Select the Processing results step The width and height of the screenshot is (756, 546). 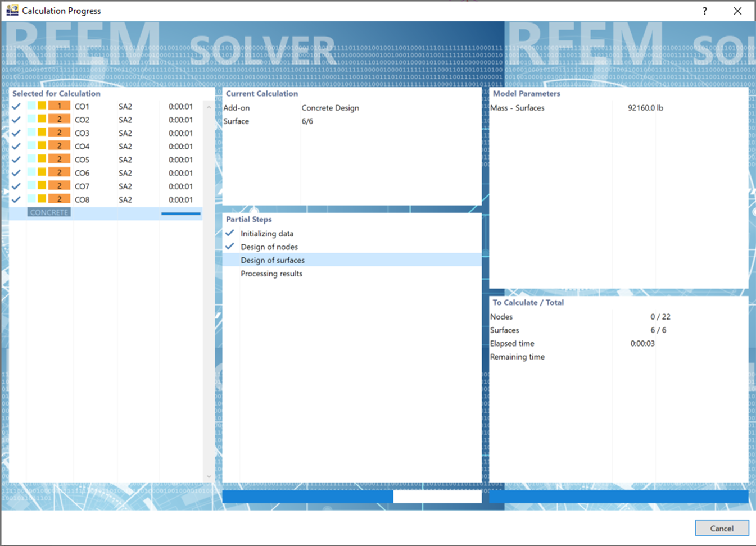tap(271, 274)
